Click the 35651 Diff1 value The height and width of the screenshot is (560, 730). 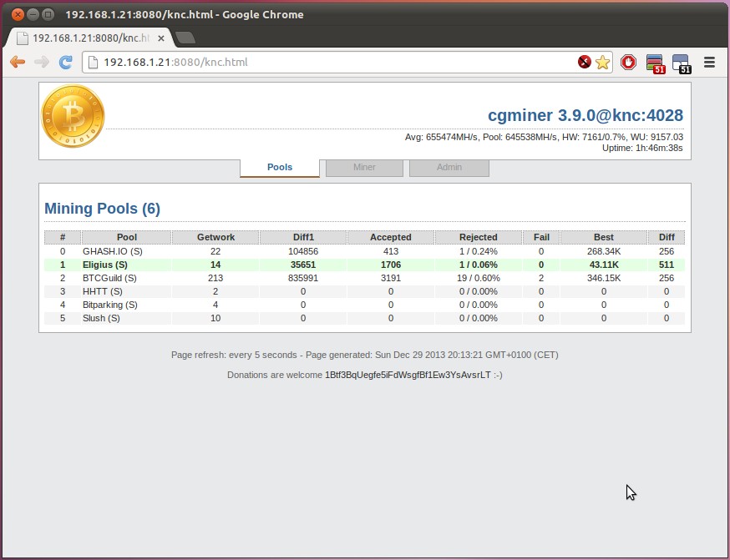(x=303, y=265)
